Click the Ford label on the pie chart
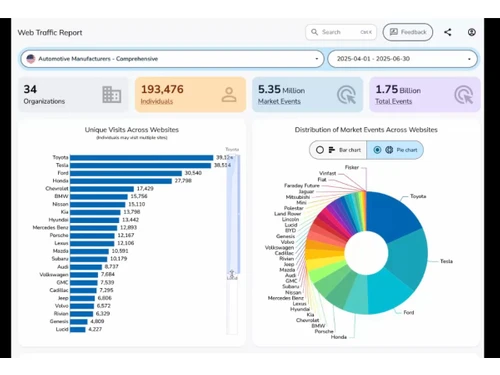This screenshot has width=500, height=375. click(x=408, y=312)
